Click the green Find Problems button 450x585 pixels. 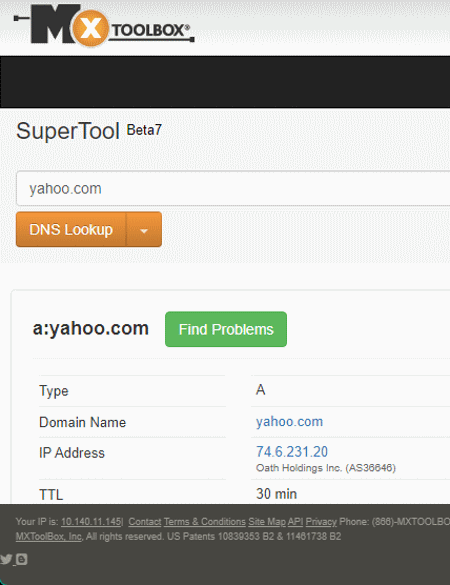[226, 329]
